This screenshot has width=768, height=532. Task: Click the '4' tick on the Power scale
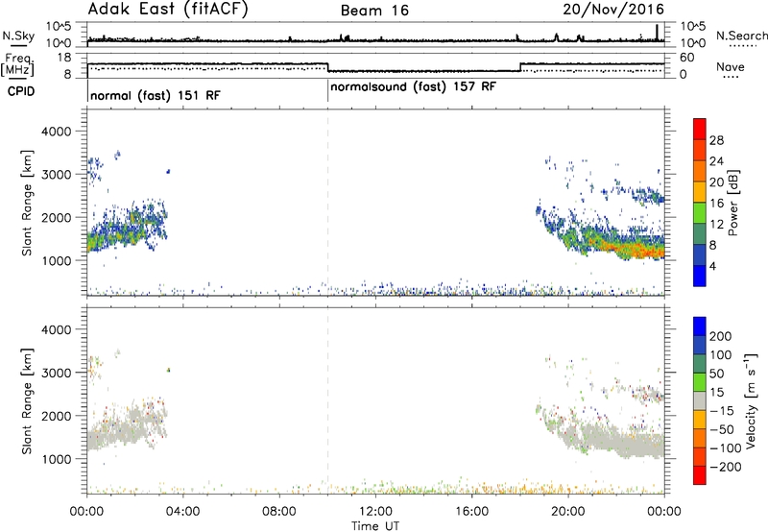[712, 266]
